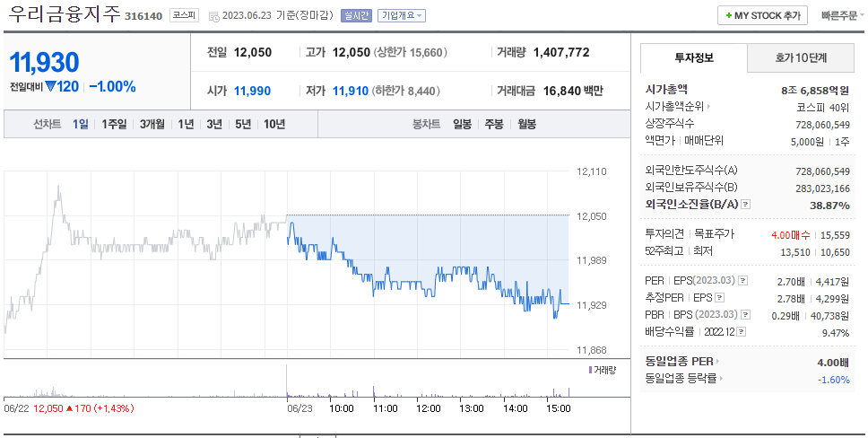868x438 pixels.
Task: Click the 4.00매수 investment opinion
Action: click(791, 235)
